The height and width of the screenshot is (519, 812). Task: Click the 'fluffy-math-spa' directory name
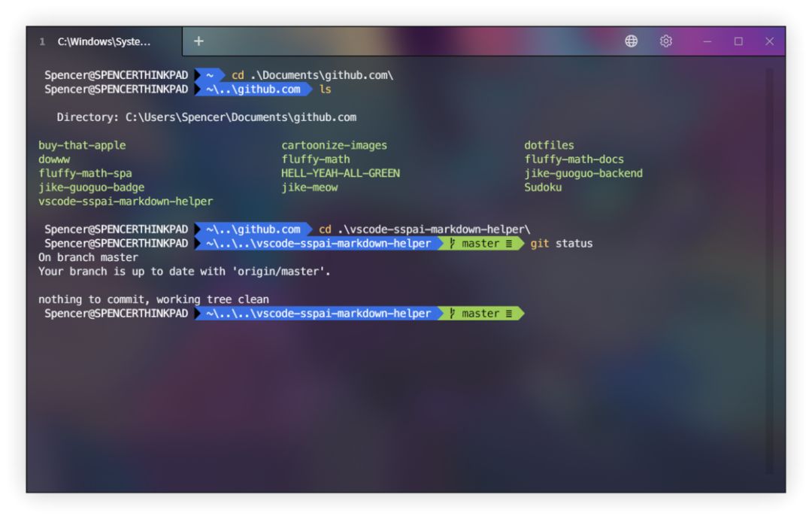click(85, 173)
